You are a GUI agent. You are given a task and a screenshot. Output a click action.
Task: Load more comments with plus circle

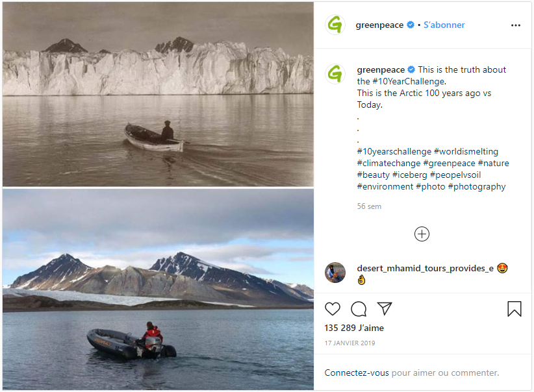coord(422,234)
